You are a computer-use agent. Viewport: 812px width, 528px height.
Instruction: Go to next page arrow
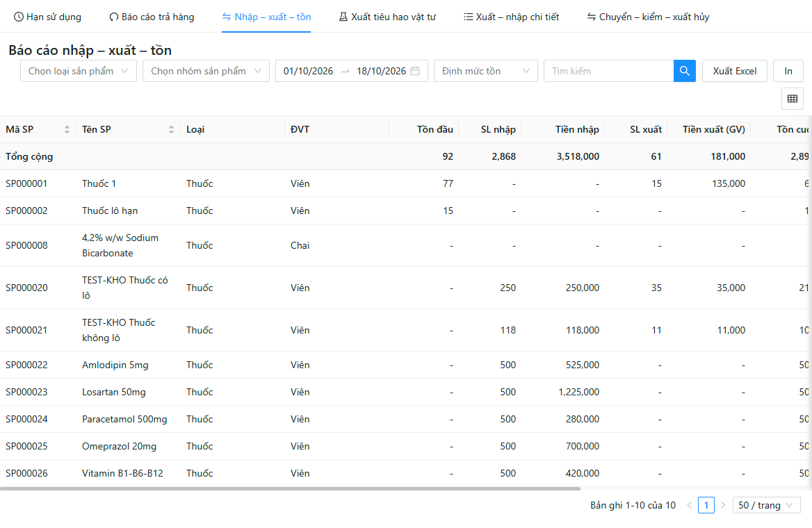pyautogui.click(x=723, y=505)
